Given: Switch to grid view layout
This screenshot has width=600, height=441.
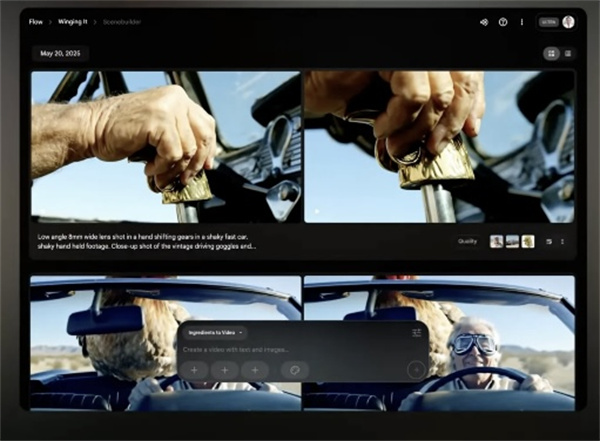Looking at the screenshot, I should 551,54.
